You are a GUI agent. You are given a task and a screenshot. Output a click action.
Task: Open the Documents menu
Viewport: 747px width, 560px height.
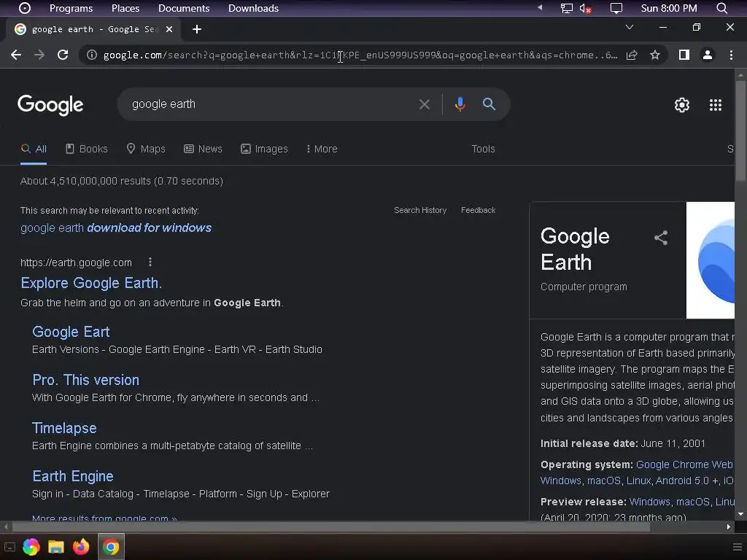(184, 8)
